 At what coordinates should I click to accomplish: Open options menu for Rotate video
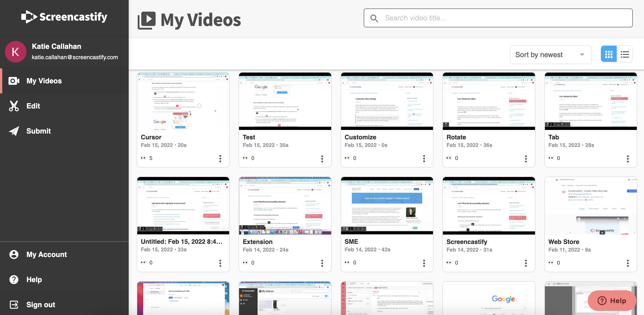pyautogui.click(x=526, y=159)
